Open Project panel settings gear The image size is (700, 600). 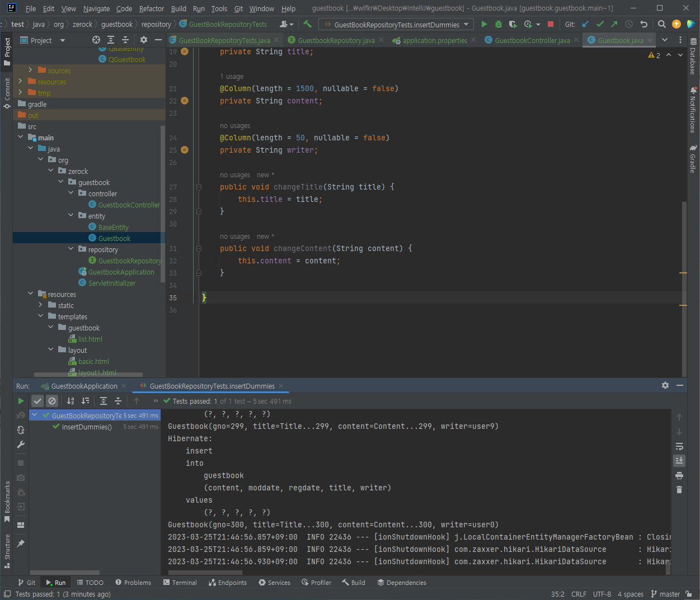(144, 40)
